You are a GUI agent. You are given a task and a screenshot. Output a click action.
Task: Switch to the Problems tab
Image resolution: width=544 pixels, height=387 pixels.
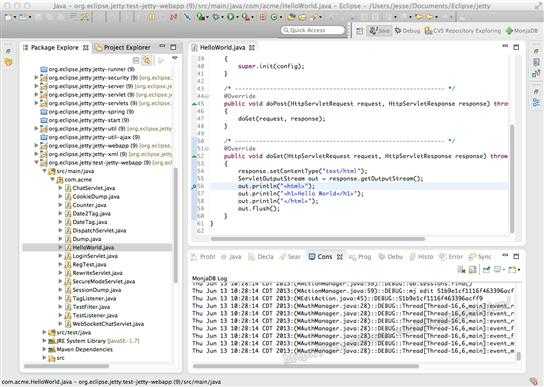(204, 257)
